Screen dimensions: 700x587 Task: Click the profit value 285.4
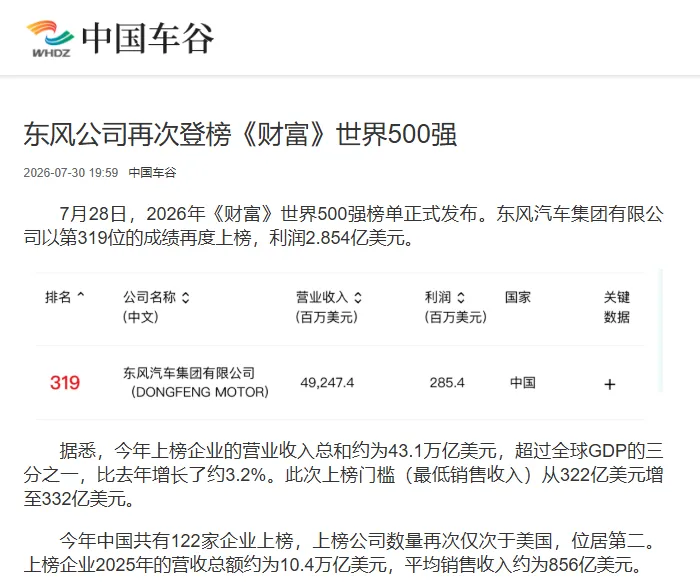click(447, 383)
